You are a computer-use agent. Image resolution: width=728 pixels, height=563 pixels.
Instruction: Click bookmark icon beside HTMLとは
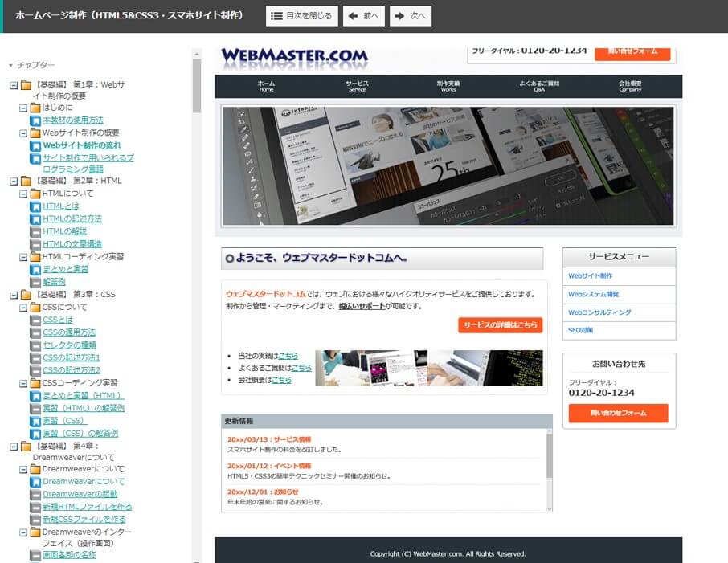[x=35, y=206]
